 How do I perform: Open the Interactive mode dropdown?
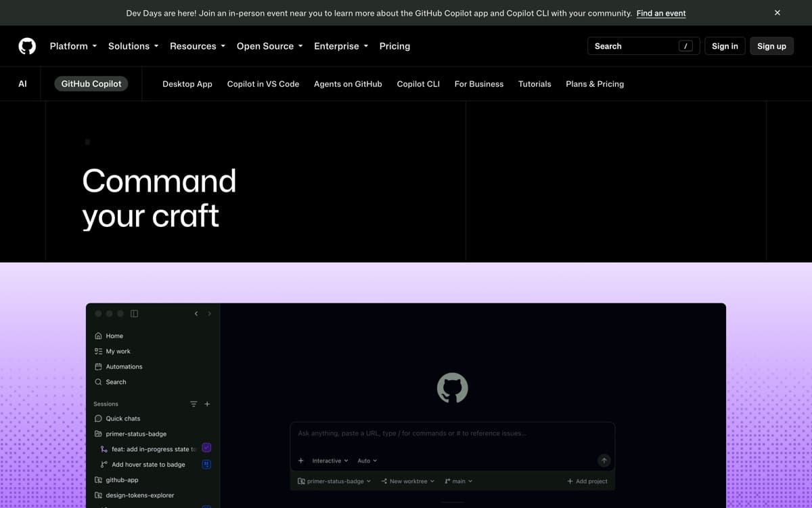330,461
